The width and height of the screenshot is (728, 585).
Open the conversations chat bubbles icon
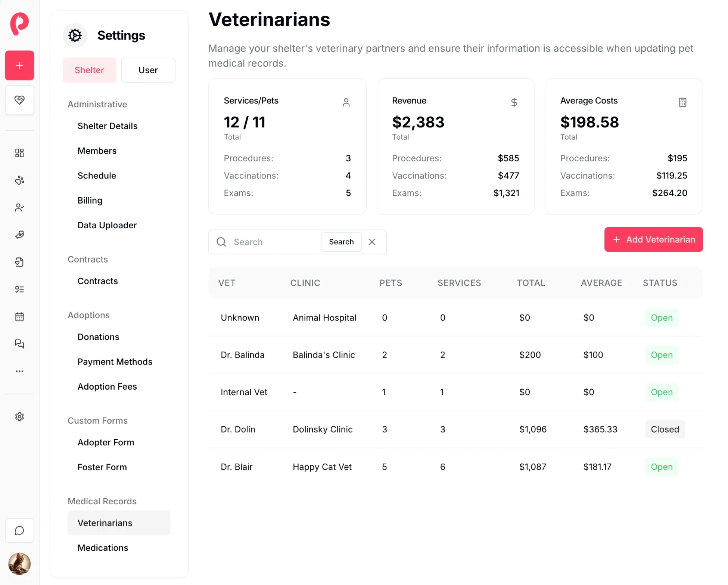click(19, 344)
